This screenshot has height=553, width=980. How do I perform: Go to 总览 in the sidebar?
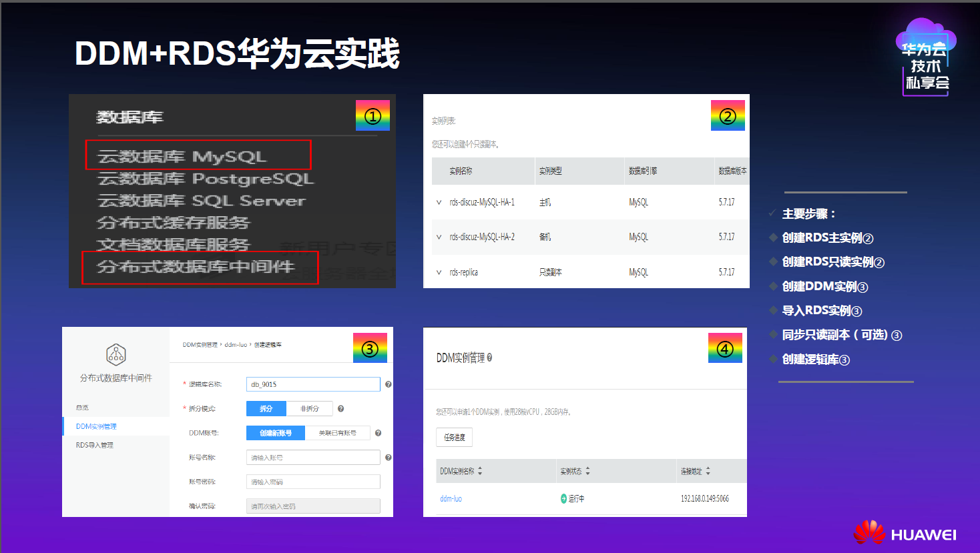pyautogui.click(x=82, y=408)
